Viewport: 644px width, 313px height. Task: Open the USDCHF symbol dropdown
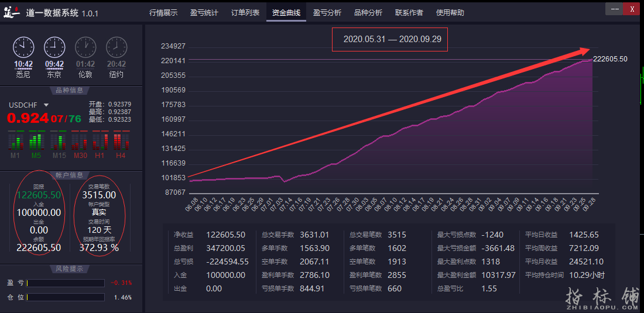click(46, 105)
